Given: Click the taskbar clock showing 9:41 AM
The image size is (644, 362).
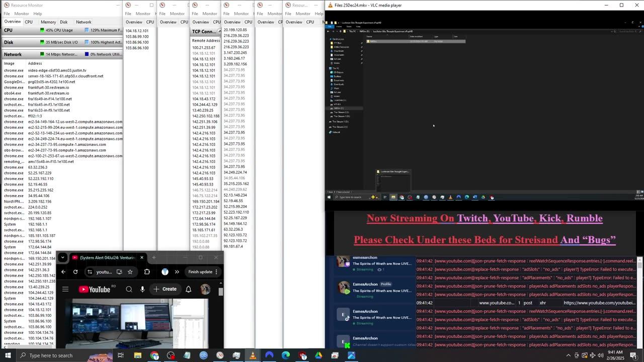Looking at the screenshot, I should pyautogui.click(x=614, y=355).
